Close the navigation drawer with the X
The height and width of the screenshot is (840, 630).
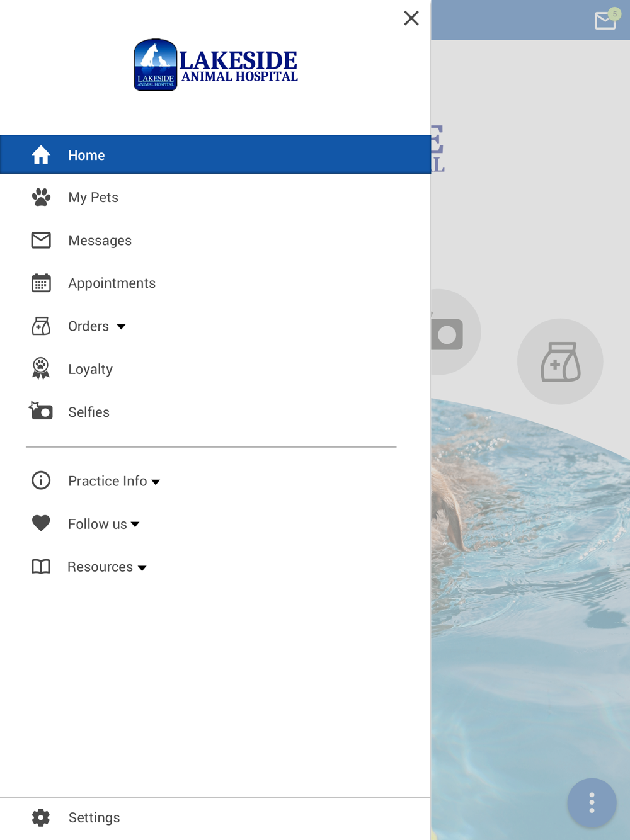[411, 18]
